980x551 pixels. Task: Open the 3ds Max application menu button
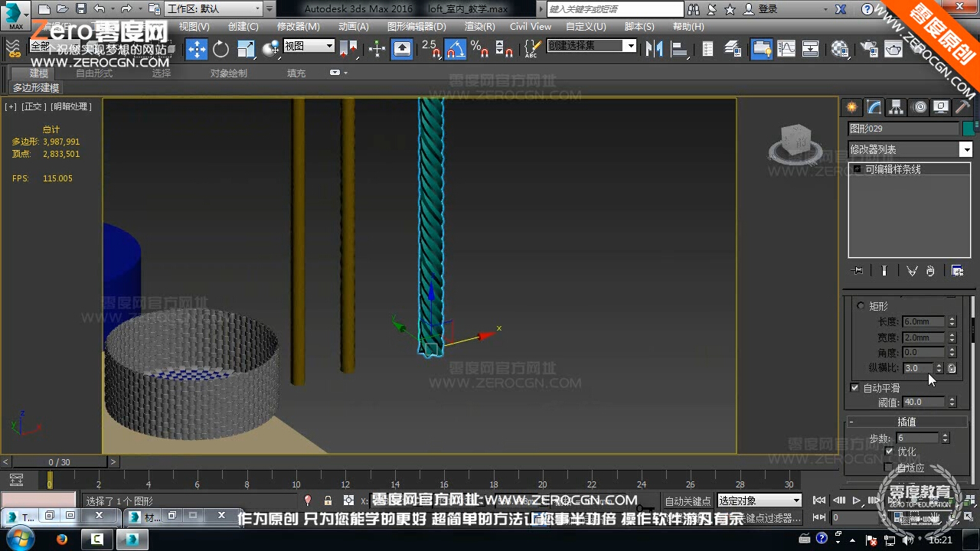pyautogui.click(x=15, y=15)
